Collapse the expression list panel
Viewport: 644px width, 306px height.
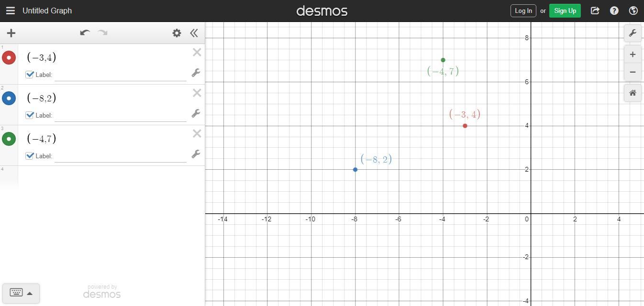point(194,33)
